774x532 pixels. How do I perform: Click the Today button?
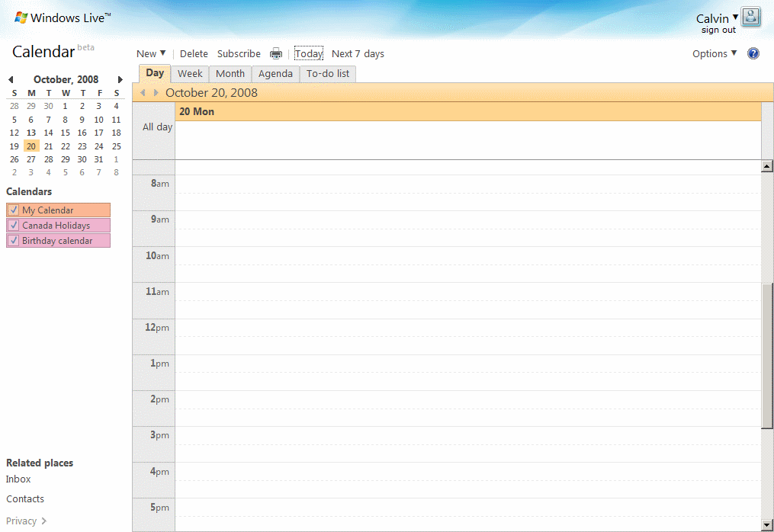tap(309, 53)
